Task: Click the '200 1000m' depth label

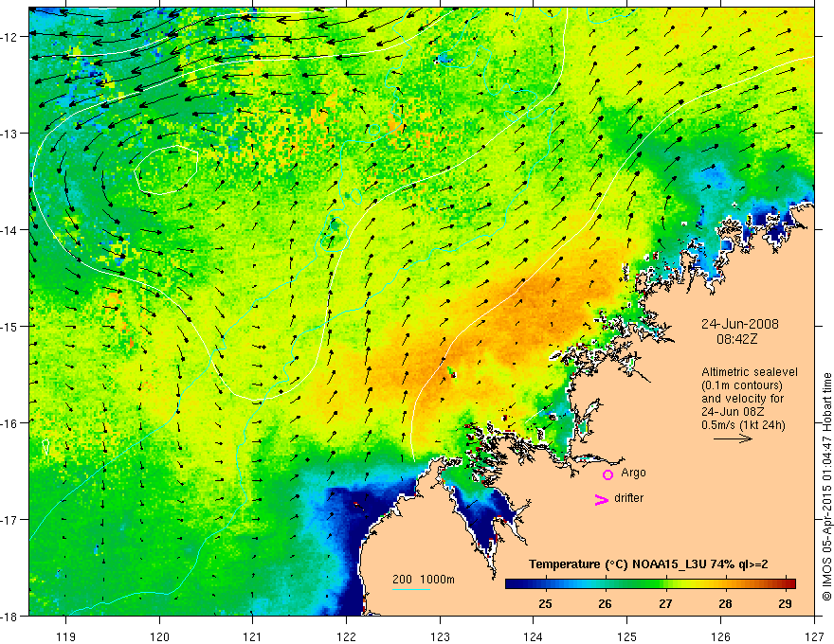Action: (424, 580)
